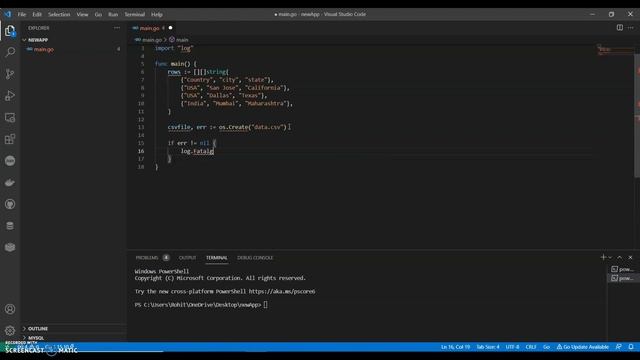Open the Help menu
This screenshot has height=360, width=640.
(157, 14)
